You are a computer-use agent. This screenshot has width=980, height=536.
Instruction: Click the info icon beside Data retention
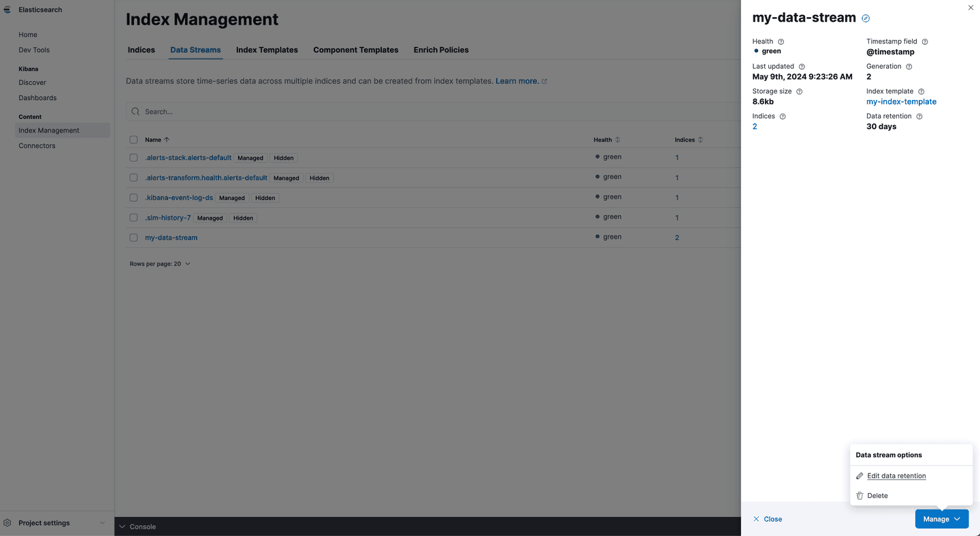click(919, 116)
